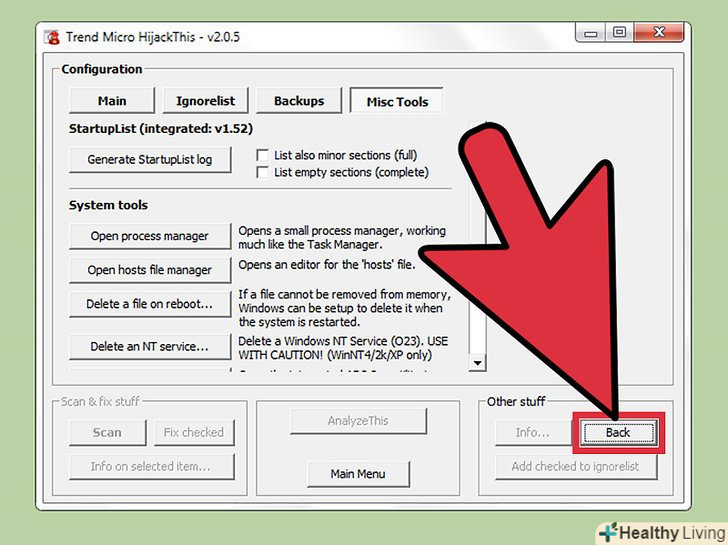This screenshot has height=545, width=728.
Task: Click the HijackThis app icon in title bar
Action: click(x=52, y=37)
